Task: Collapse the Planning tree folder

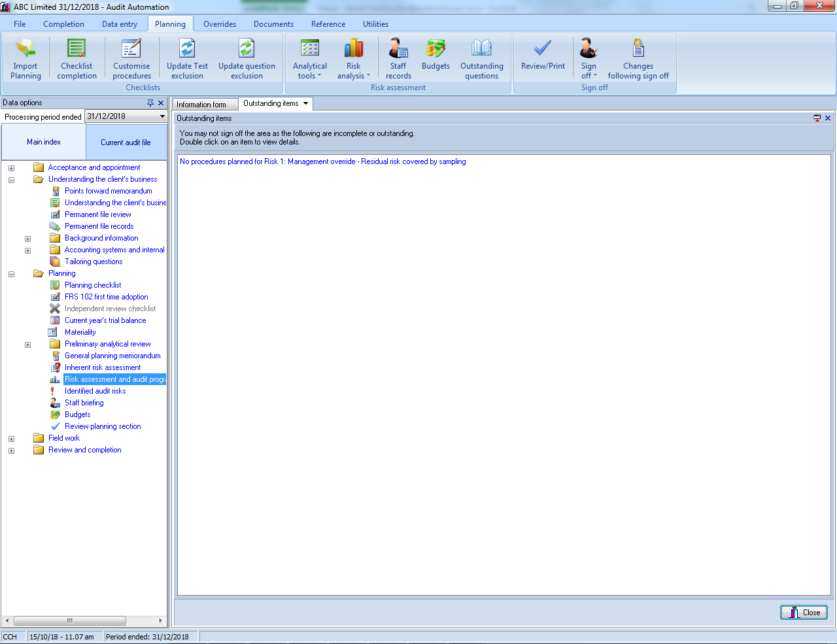Action: (11, 274)
